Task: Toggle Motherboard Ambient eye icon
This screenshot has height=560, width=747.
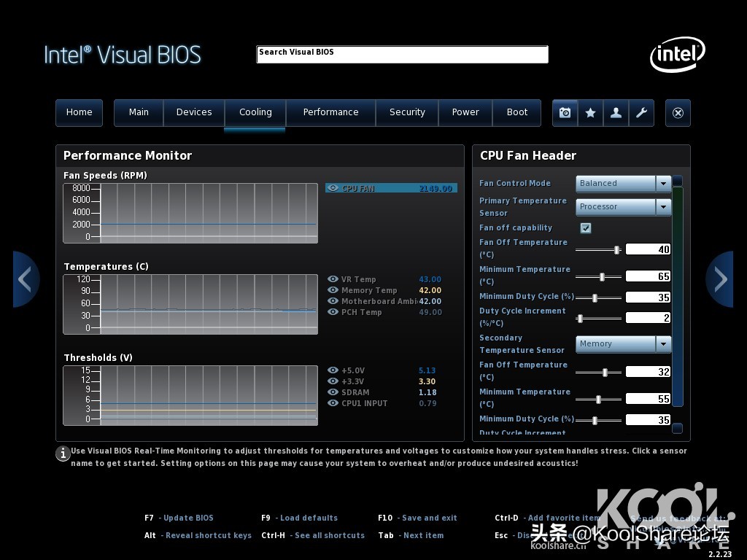Action: (x=333, y=301)
